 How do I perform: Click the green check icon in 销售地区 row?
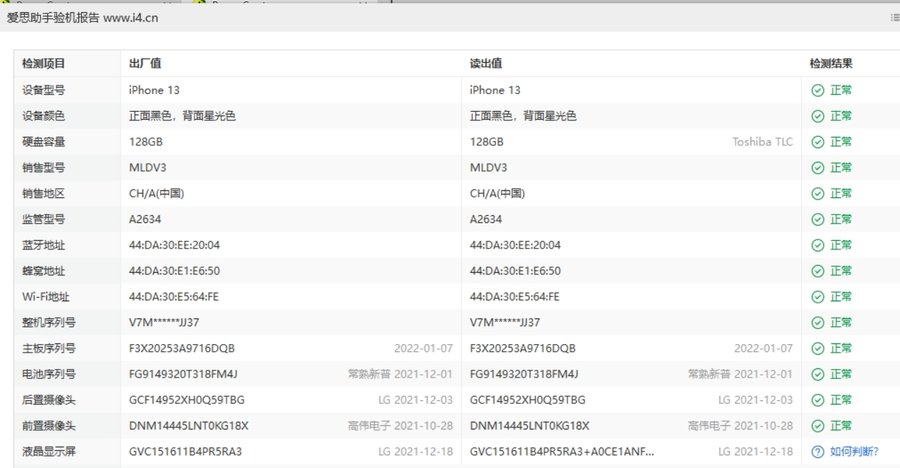pyautogui.click(x=818, y=194)
